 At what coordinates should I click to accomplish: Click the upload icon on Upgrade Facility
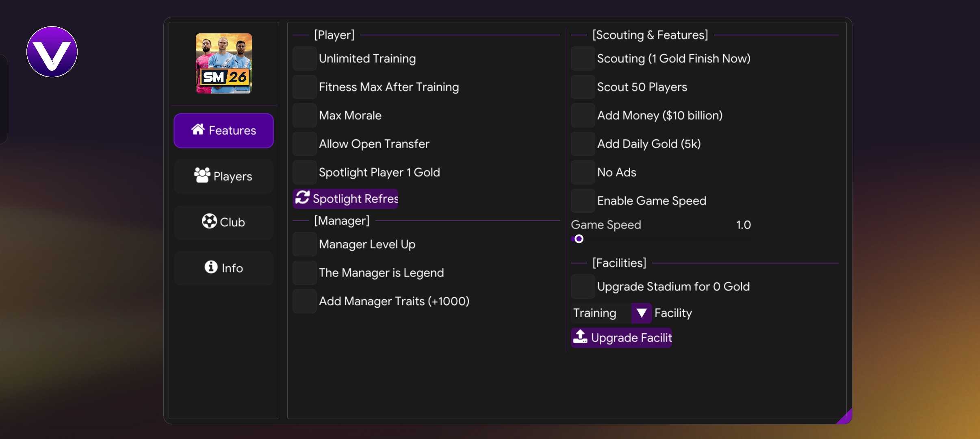point(580,337)
